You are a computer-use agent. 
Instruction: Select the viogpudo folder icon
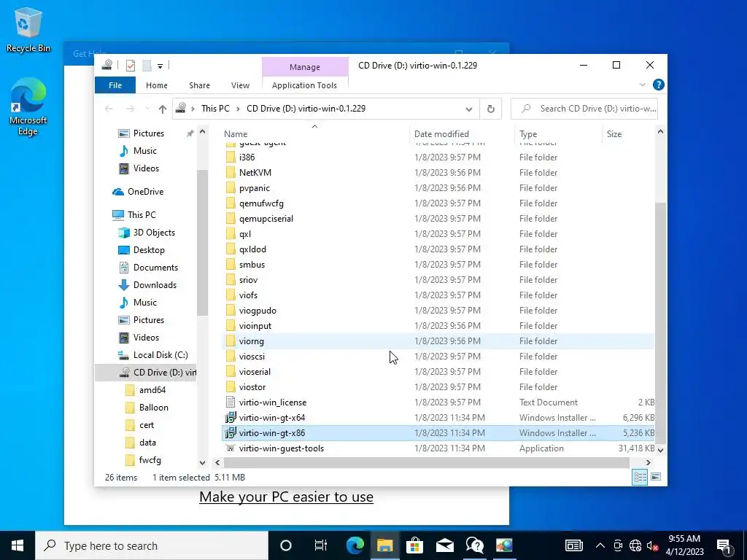[x=231, y=311]
